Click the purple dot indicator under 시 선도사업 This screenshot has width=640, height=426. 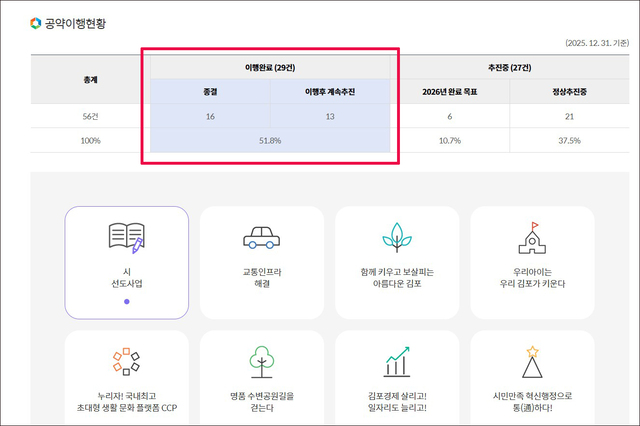(x=126, y=300)
